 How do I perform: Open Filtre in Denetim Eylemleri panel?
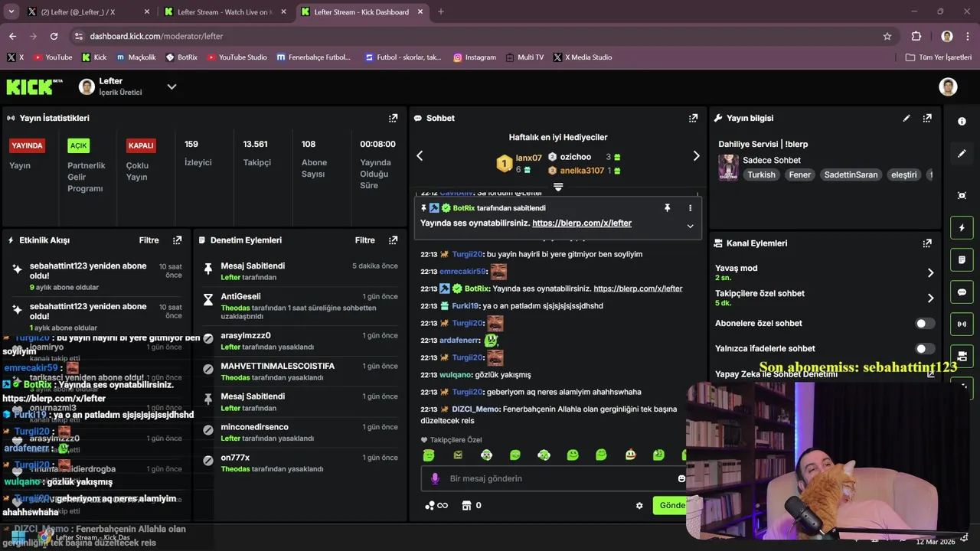pos(364,240)
